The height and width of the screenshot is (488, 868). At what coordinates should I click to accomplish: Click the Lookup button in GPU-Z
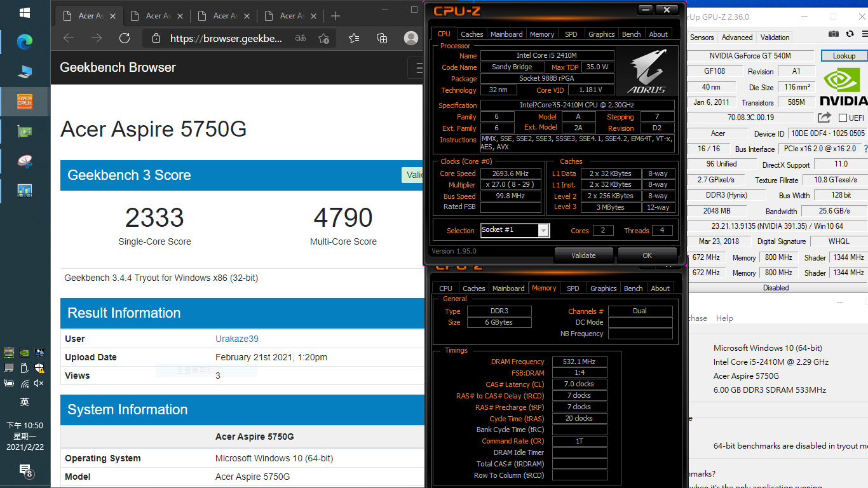(844, 56)
